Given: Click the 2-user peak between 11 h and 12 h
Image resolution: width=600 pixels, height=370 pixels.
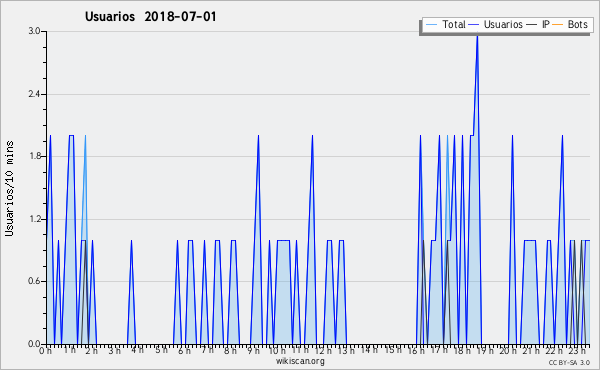Looking at the screenshot, I should [x=312, y=135].
